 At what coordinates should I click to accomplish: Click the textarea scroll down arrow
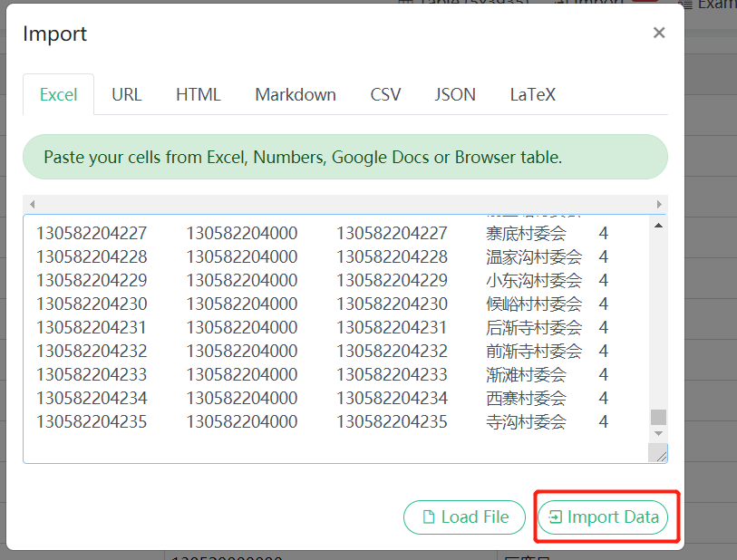pyautogui.click(x=658, y=434)
